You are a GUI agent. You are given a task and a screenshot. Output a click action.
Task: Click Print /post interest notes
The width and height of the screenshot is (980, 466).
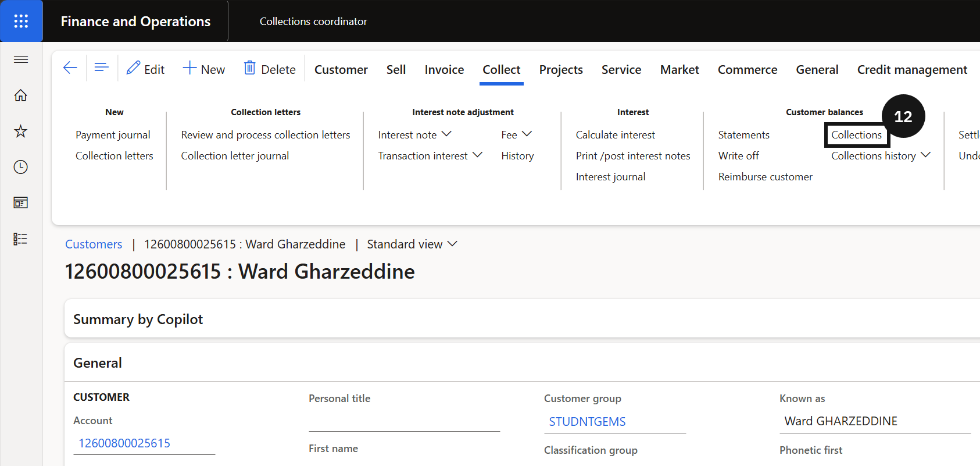633,156
